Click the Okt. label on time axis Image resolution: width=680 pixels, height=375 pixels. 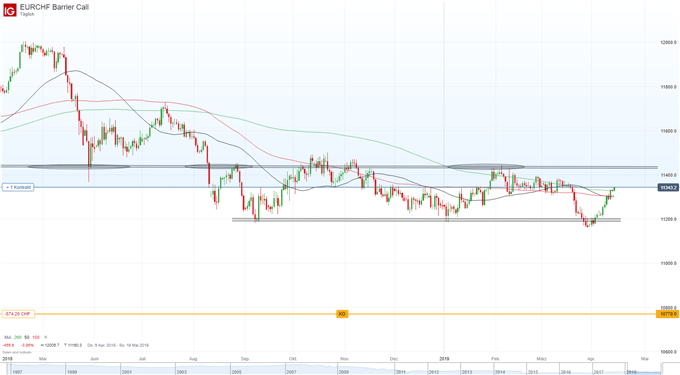click(293, 359)
